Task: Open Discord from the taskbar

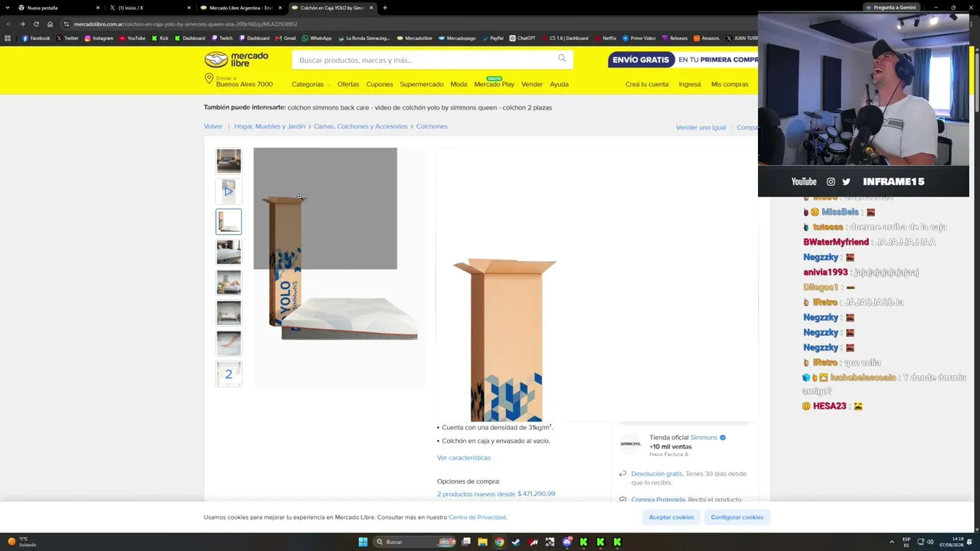Action: pyautogui.click(x=567, y=542)
